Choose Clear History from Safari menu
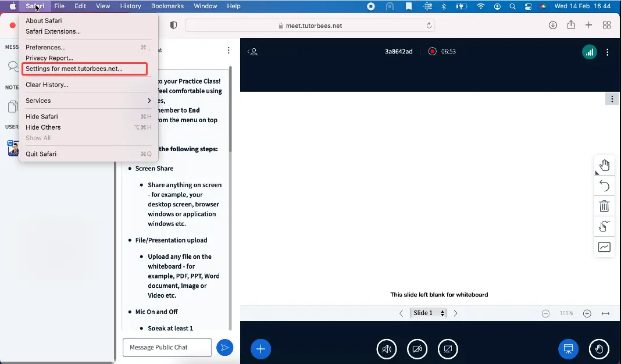Image resolution: width=621 pixels, height=364 pixels. pos(47,84)
